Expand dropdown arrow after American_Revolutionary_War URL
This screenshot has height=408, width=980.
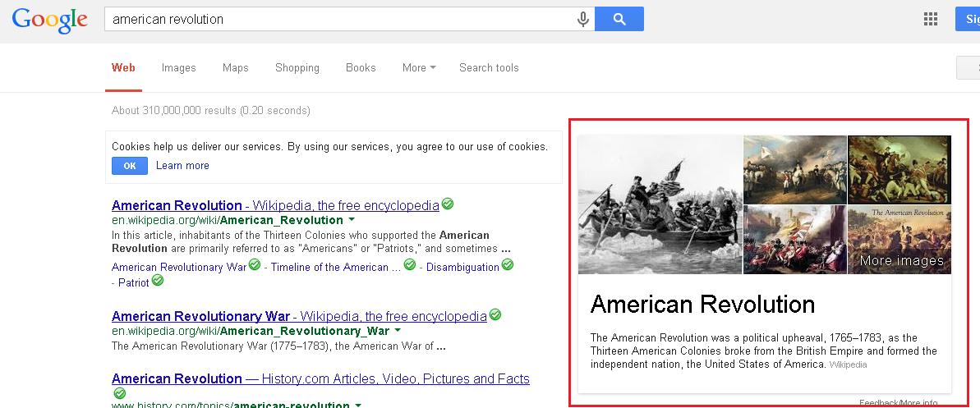[398, 331]
